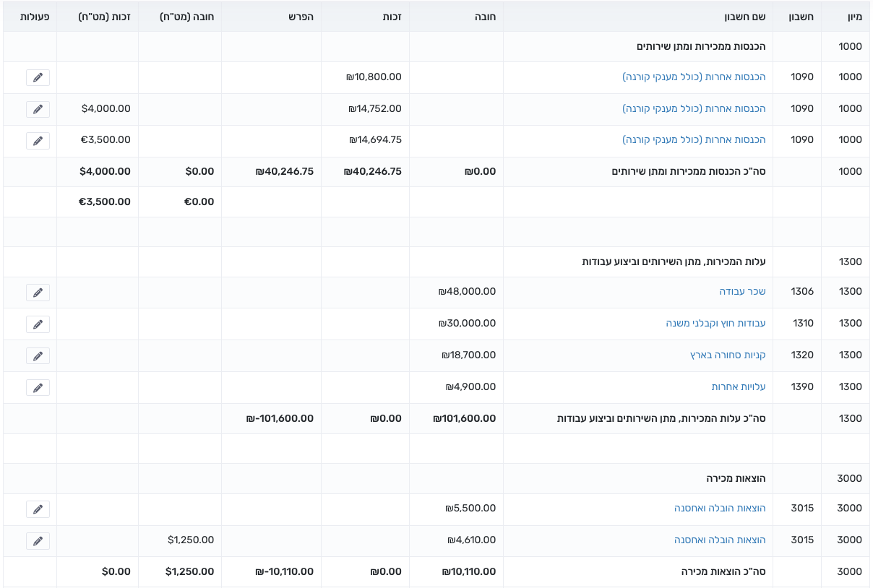This screenshot has width=873, height=588.
Task: Edit the ₪5,500.00 shipping expense row
Action: pos(38,509)
